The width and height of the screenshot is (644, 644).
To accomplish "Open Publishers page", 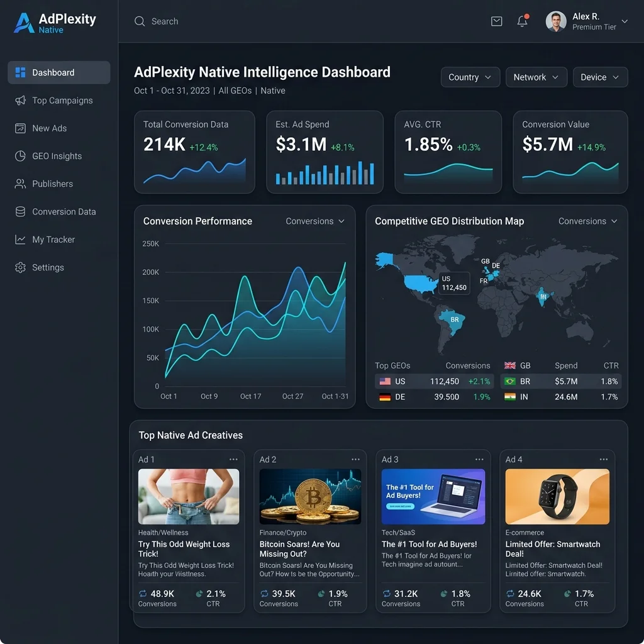I will click(58, 184).
